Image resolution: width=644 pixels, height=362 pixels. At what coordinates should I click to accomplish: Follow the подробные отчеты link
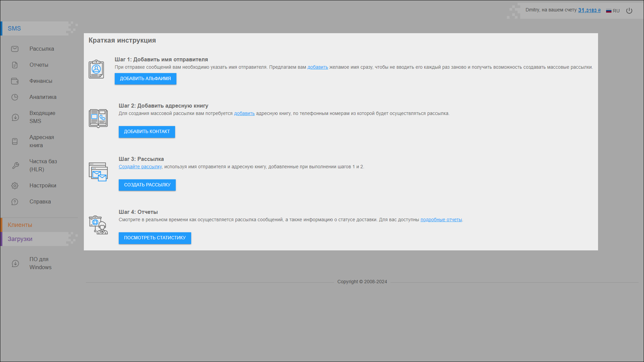coord(441,220)
